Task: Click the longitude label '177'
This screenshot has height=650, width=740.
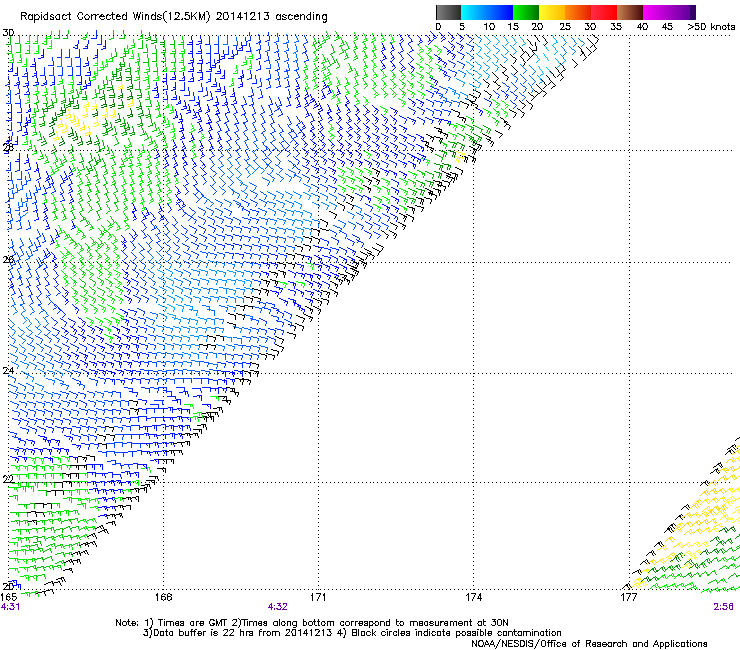Action: (628, 597)
